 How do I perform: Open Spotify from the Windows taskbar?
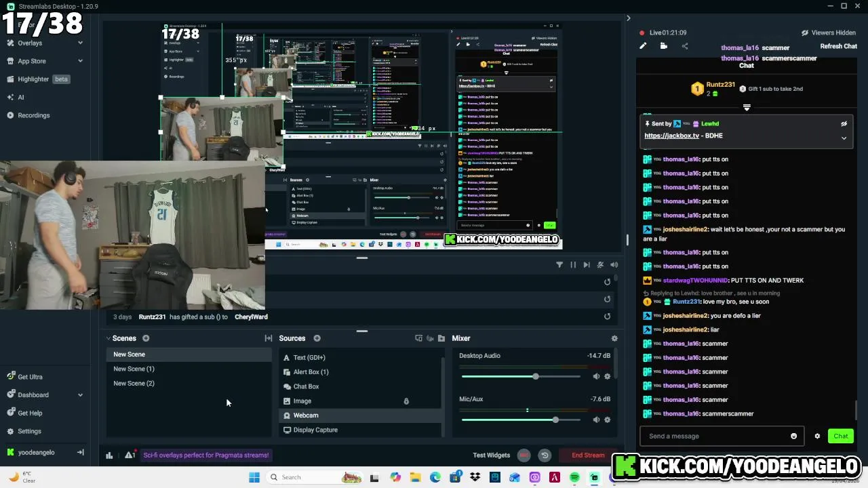pos(574,478)
